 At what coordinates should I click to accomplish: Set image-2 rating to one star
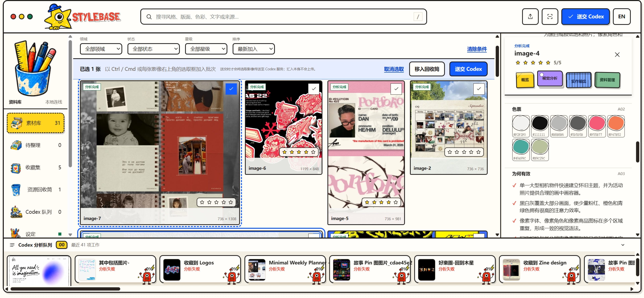click(450, 152)
